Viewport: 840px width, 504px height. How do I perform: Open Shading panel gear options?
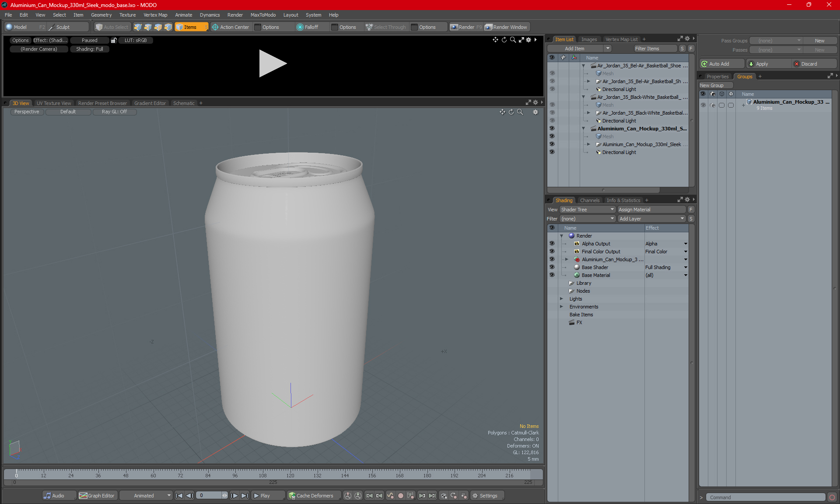point(687,200)
